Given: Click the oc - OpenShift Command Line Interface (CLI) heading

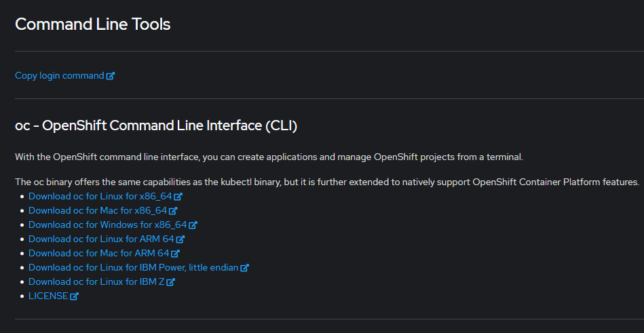Looking at the screenshot, I should click(156, 125).
